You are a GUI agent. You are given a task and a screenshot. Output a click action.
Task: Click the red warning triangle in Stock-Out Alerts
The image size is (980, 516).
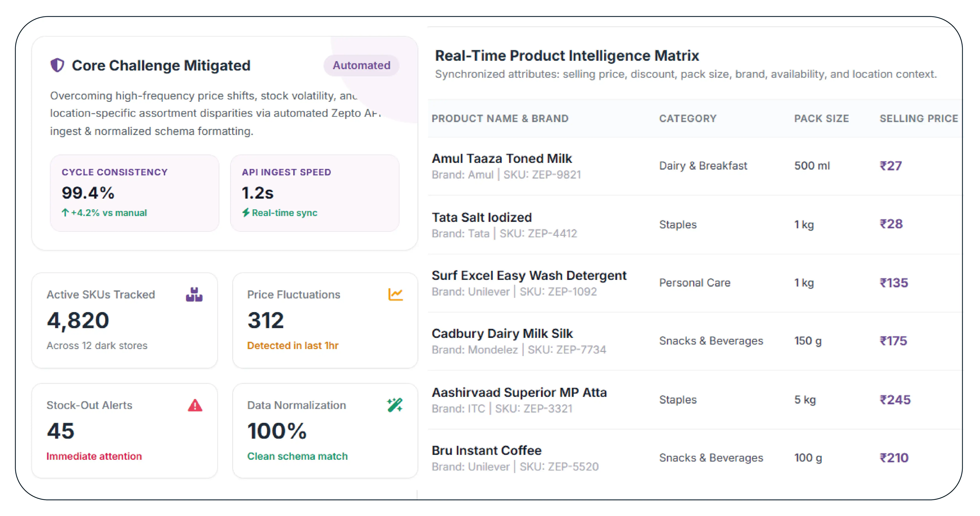click(x=195, y=405)
